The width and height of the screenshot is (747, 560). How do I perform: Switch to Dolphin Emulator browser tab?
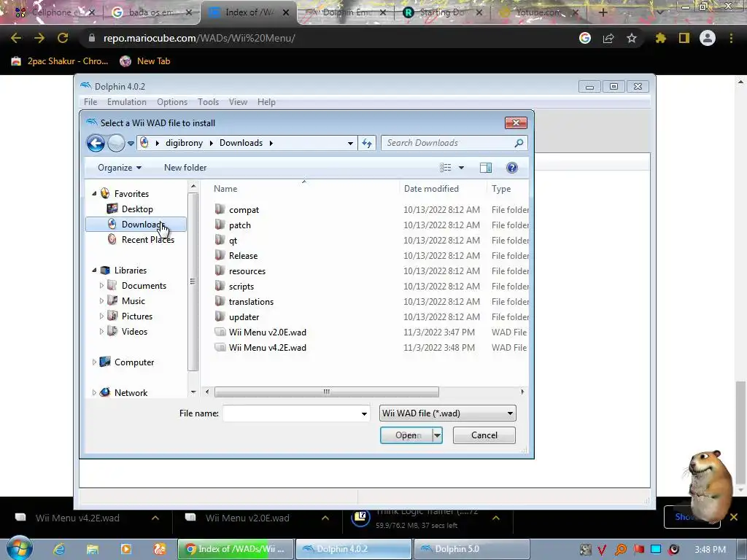(345, 12)
